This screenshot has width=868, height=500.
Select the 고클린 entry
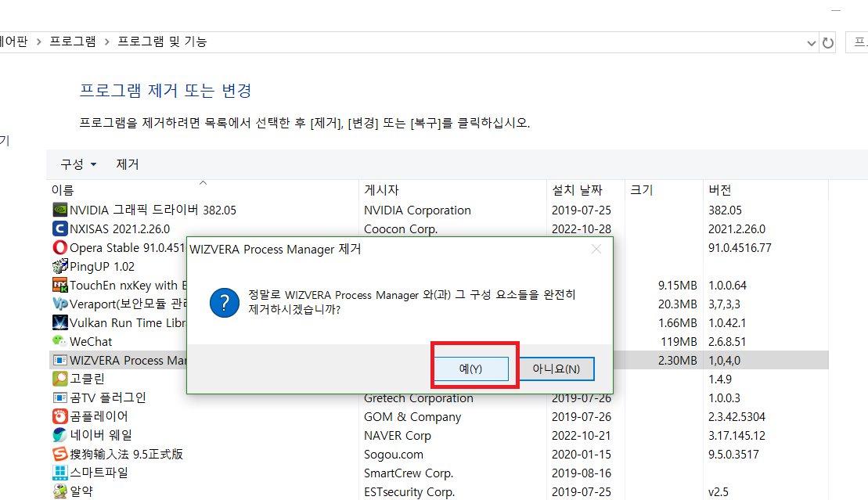tap(87, 379)
